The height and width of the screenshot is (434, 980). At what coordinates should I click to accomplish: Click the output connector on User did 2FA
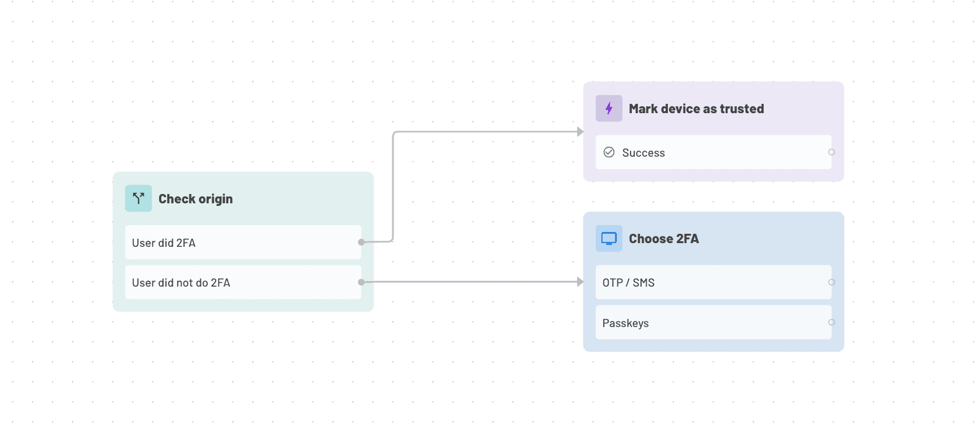click(x=361, y=242)
